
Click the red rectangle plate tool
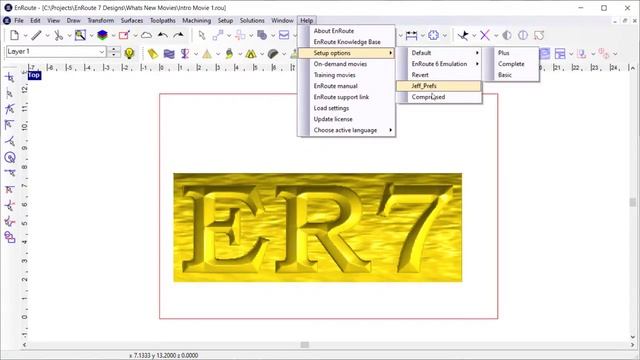[x=124, y=36]
